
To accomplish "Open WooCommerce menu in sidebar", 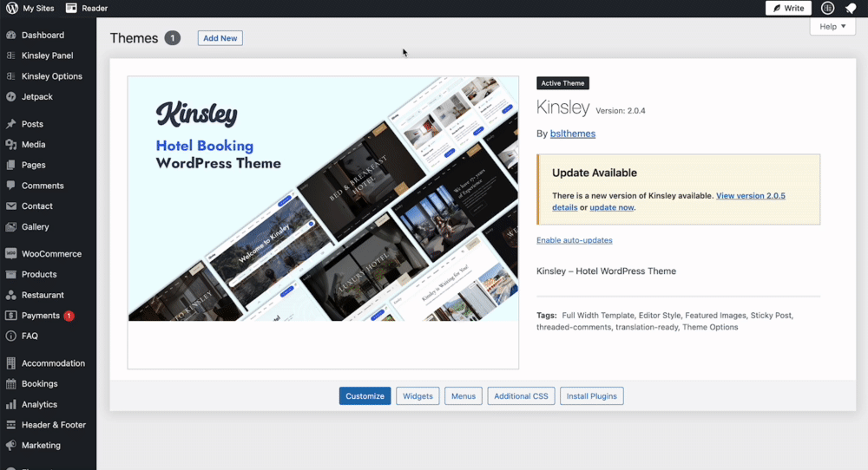I will [51, 254].
